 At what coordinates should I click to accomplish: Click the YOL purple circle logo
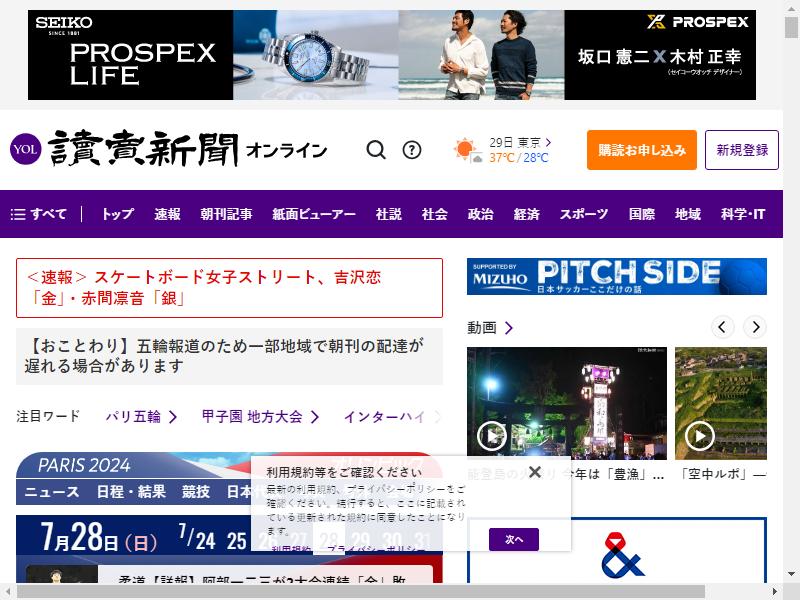coord(25,149)
